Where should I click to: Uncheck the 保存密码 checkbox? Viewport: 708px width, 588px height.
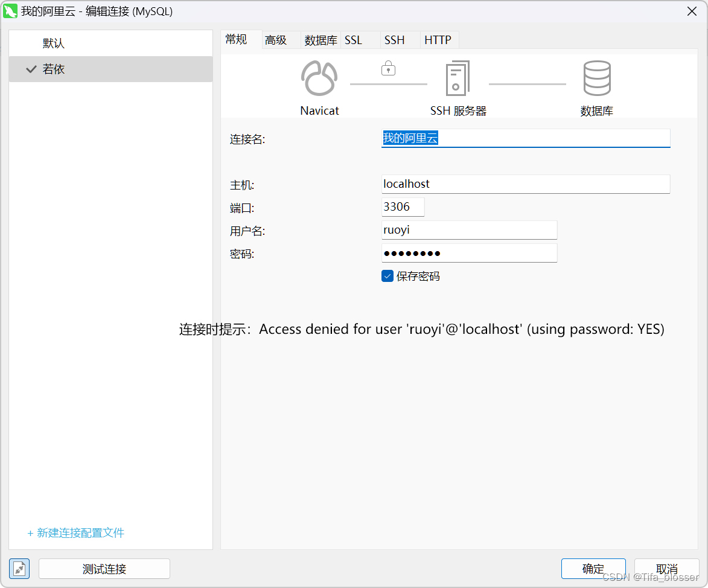[387, 276]
